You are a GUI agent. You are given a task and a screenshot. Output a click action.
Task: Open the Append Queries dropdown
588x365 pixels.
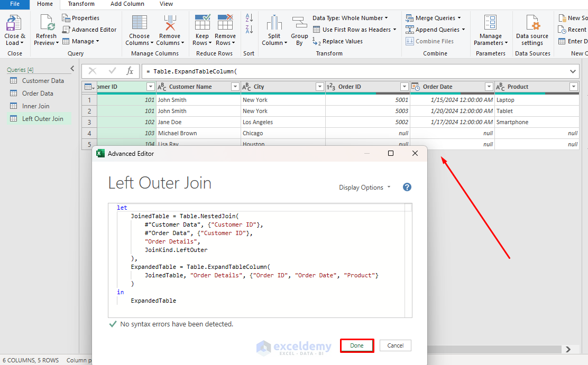pyautogui.click(x=435, y=30)
